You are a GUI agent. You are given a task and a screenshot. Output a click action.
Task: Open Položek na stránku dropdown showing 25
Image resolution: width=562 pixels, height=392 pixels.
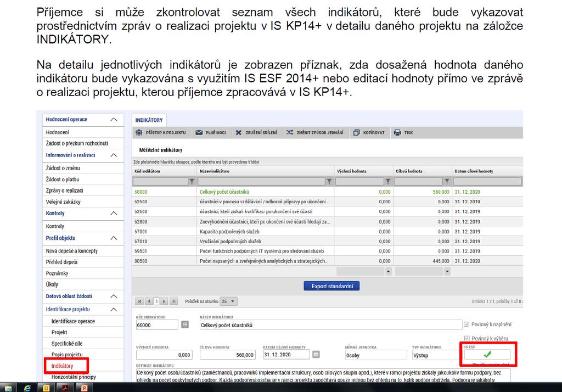[x=228, y=301]
